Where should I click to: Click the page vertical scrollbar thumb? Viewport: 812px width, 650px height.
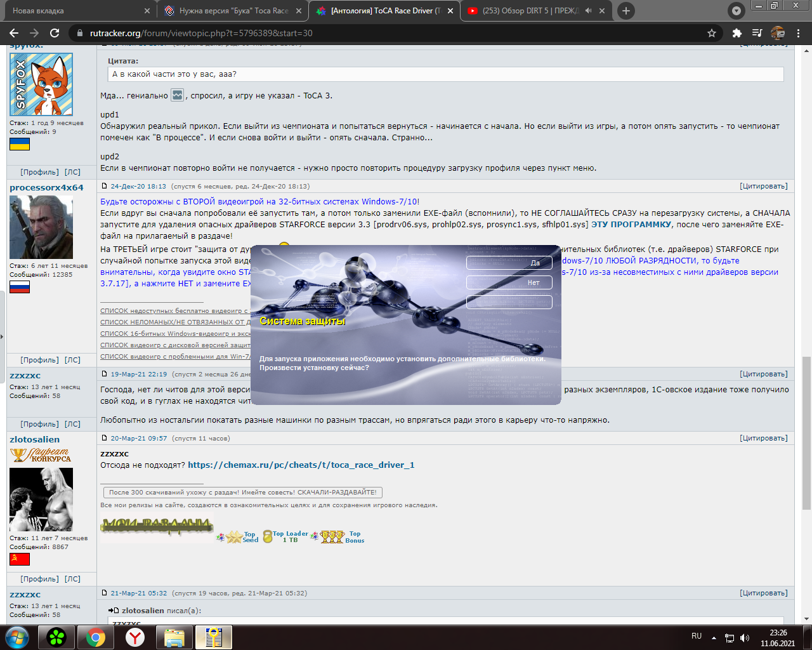pos(806,432)
